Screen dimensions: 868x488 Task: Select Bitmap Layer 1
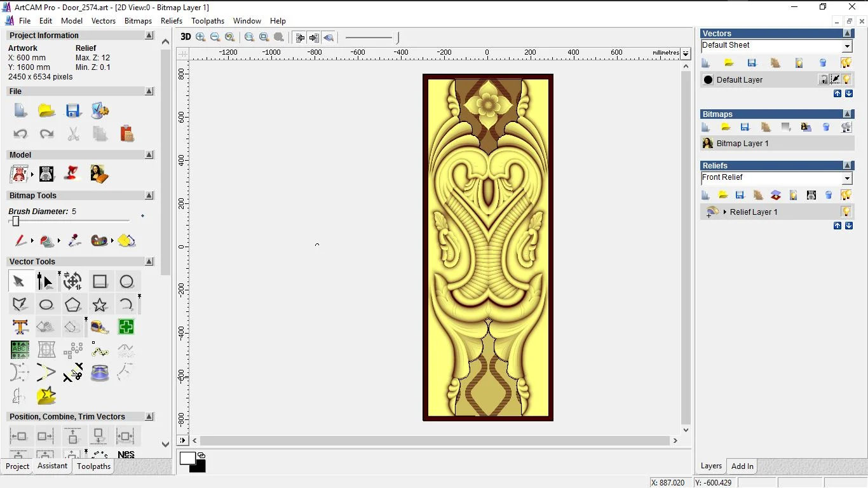(742, 144)
